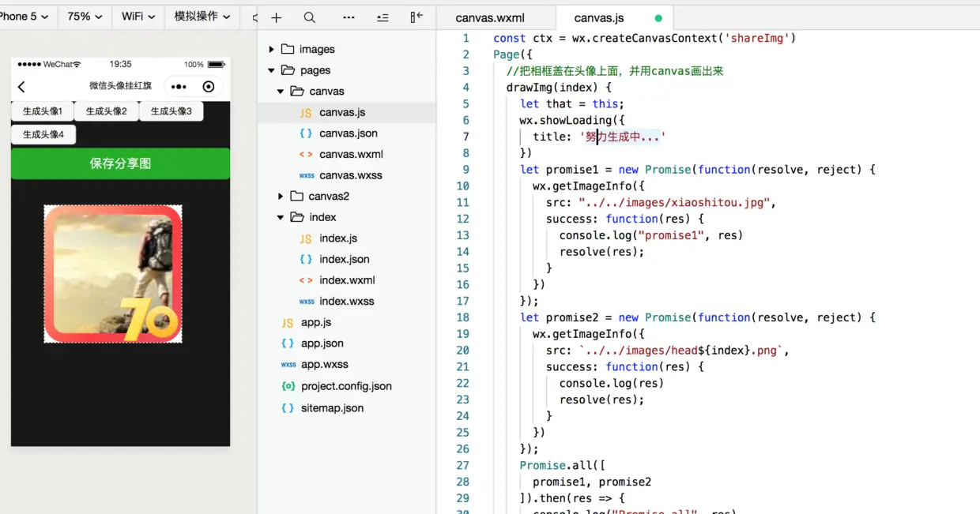
Task: Tap the mini program capsule menu dots
Action: (x=179, y=87)
